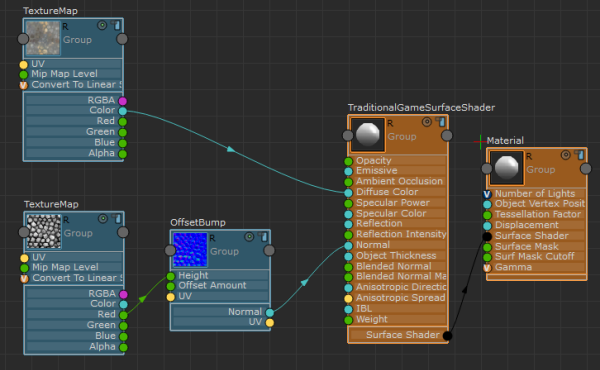This screenshot has height=370, width=600.
Task: Toggle the R flag on OffsetBump node
Action: click(212, 238)
